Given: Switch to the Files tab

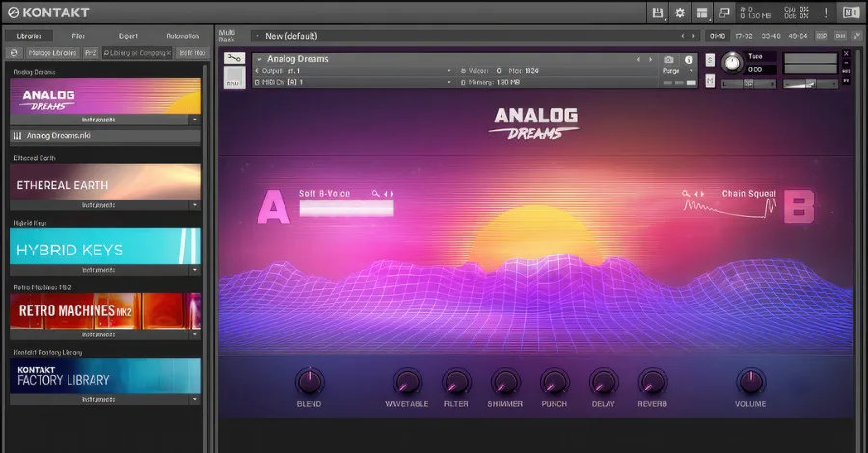Looking at the screenshot, I should point(78,36).
